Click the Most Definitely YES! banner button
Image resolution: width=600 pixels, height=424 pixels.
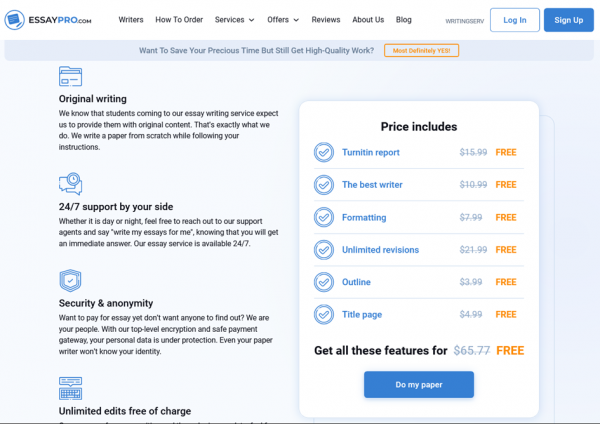point(421,50)
